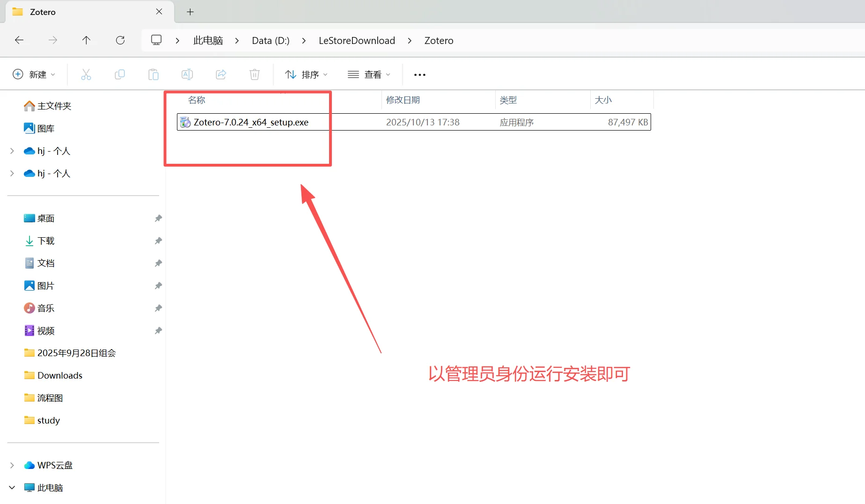865x504 pixels.
Task: Click the Delete trash icon
Action: click(x=255, y=74)
